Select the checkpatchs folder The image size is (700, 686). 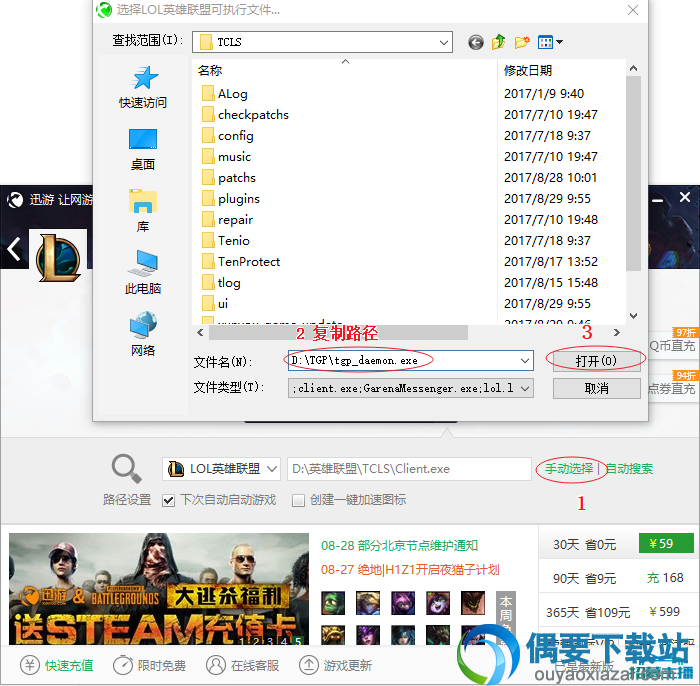(x=245, y=115)
